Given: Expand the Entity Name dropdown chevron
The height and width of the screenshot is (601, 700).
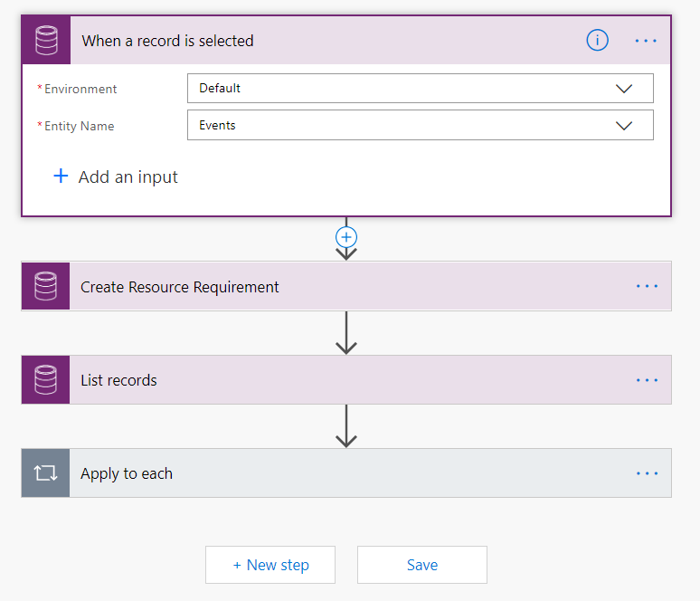Looking at the screenshot, I should pos(623,126).
